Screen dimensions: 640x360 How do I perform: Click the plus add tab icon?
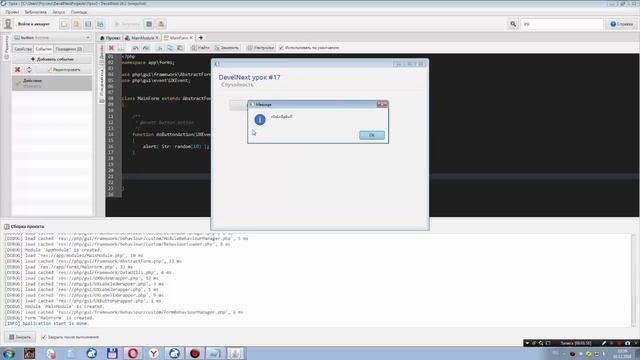pyautogui.click(x=200, y=38)
